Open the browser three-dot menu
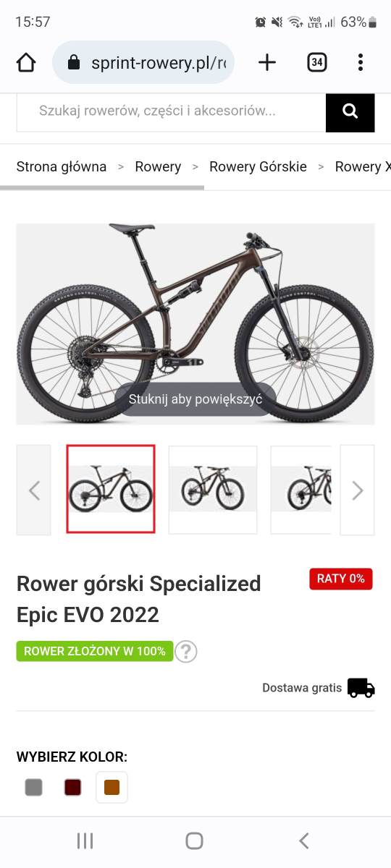Image resolution: width=391 pixels, height=868 pixels. (361, 63)
